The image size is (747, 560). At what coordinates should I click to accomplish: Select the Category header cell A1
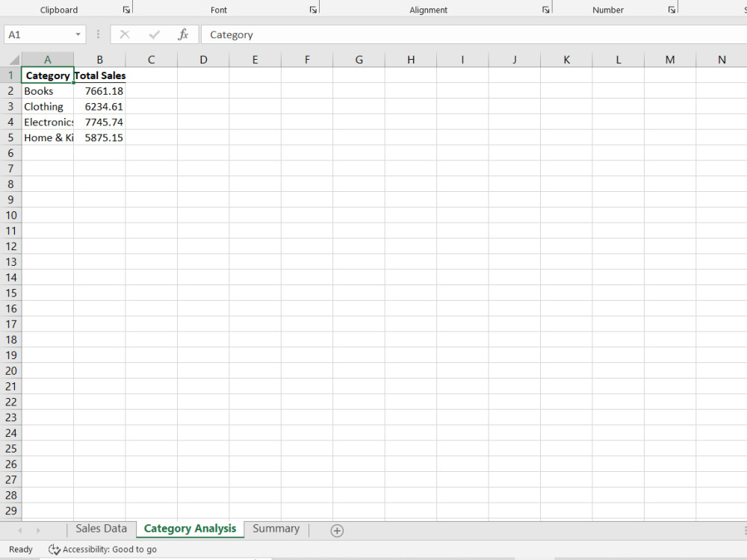click(x=47, y=75)
